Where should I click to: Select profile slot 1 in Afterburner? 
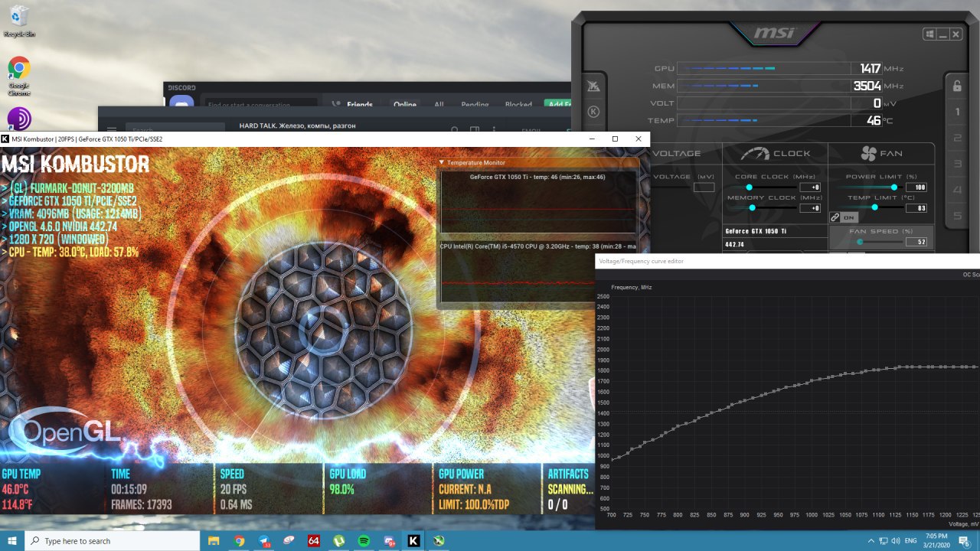tap(956, 112)
